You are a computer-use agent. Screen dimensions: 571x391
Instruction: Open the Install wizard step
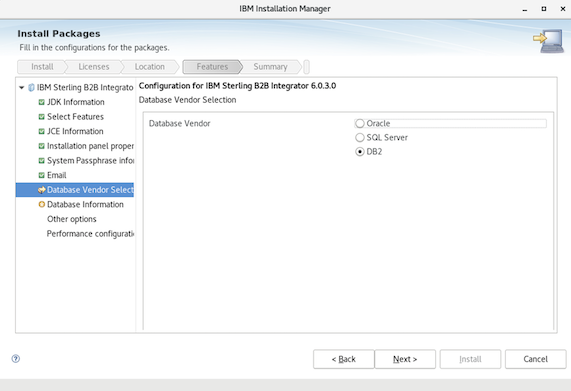[42, 67]
